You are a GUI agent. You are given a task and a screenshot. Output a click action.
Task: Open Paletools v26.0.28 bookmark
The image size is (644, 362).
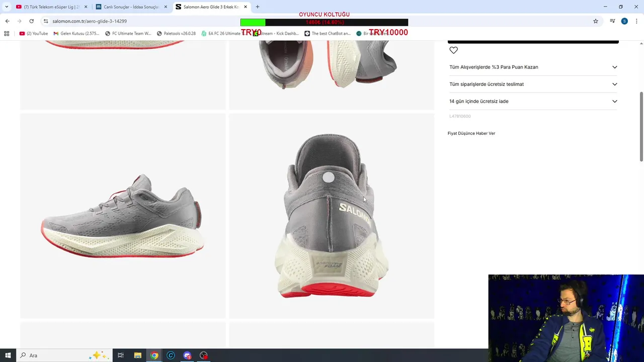(x=176, y=34)
